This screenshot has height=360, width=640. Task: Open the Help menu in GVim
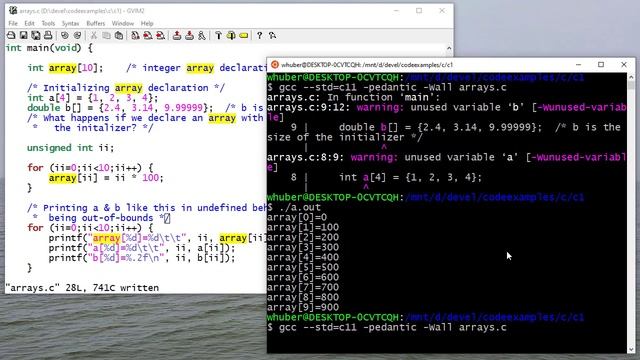pyautogui.click(x=147, y=23)
